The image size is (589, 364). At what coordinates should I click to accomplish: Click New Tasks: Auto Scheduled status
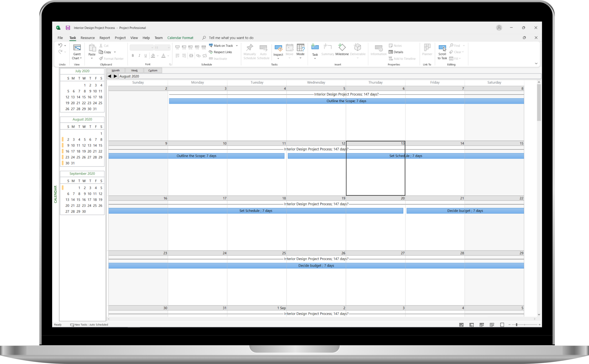[89, 324]
